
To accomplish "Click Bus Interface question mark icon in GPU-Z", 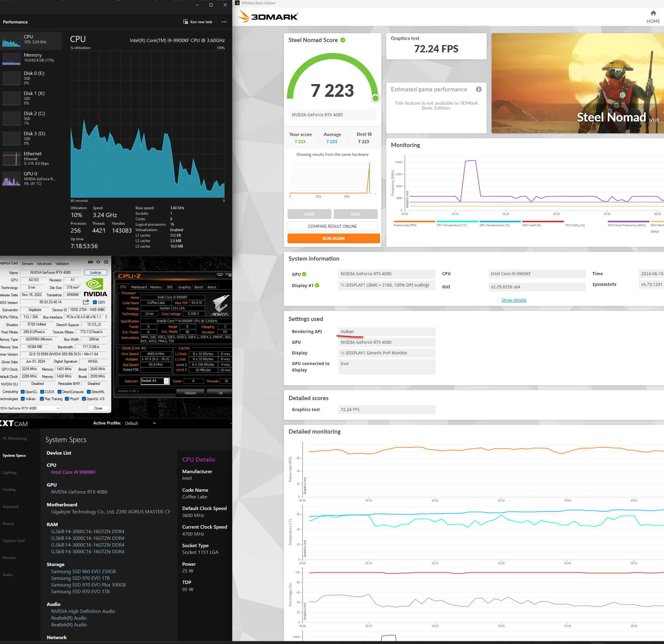I will point(106,317).
